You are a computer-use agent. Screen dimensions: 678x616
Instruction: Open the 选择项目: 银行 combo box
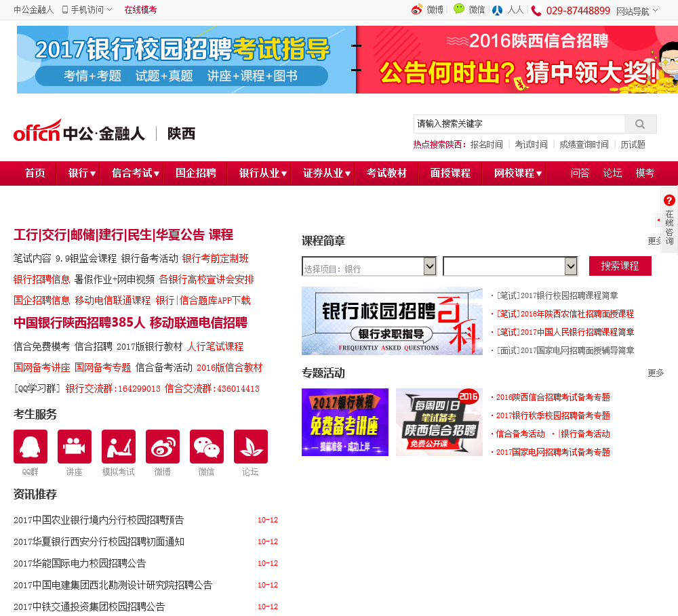point(369,266)
